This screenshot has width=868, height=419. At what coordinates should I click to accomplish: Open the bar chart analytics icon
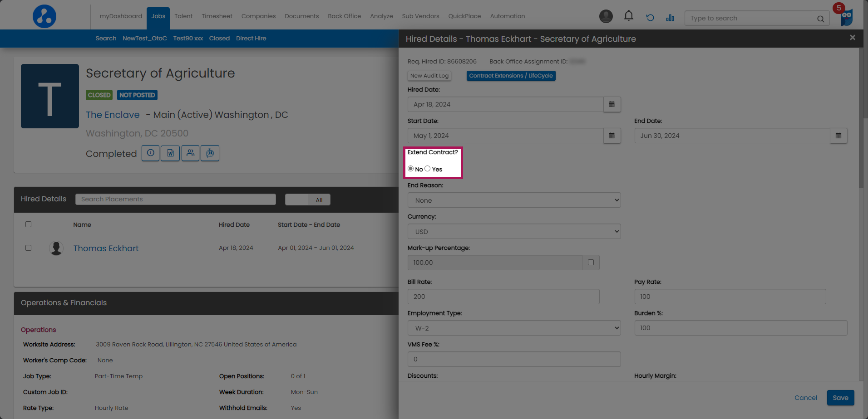click(670, 18)
